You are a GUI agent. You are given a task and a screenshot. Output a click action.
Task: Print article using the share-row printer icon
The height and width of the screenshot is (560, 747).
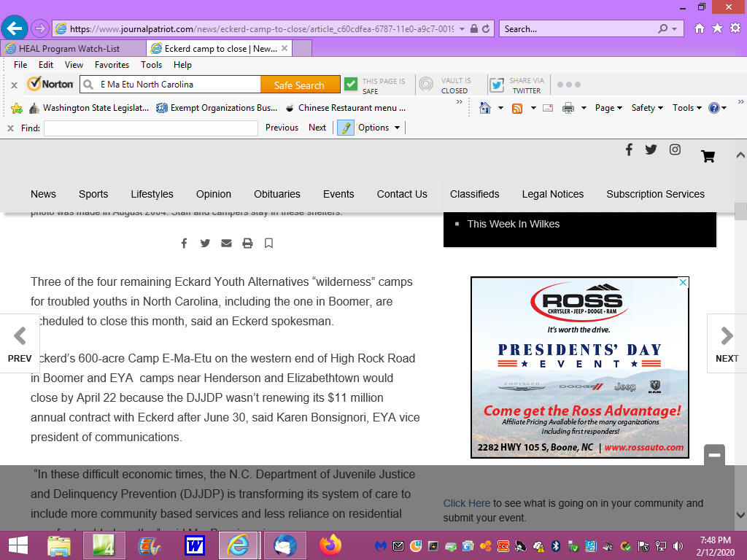(247, 244)
